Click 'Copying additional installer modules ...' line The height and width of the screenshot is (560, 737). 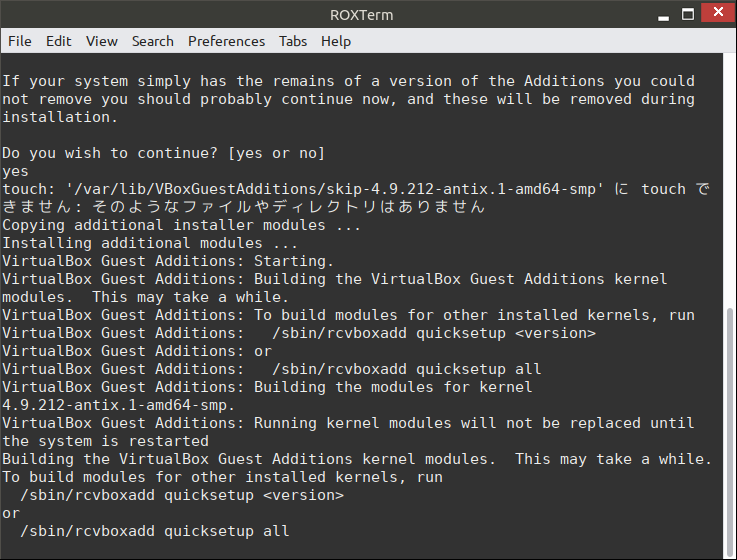181,225
